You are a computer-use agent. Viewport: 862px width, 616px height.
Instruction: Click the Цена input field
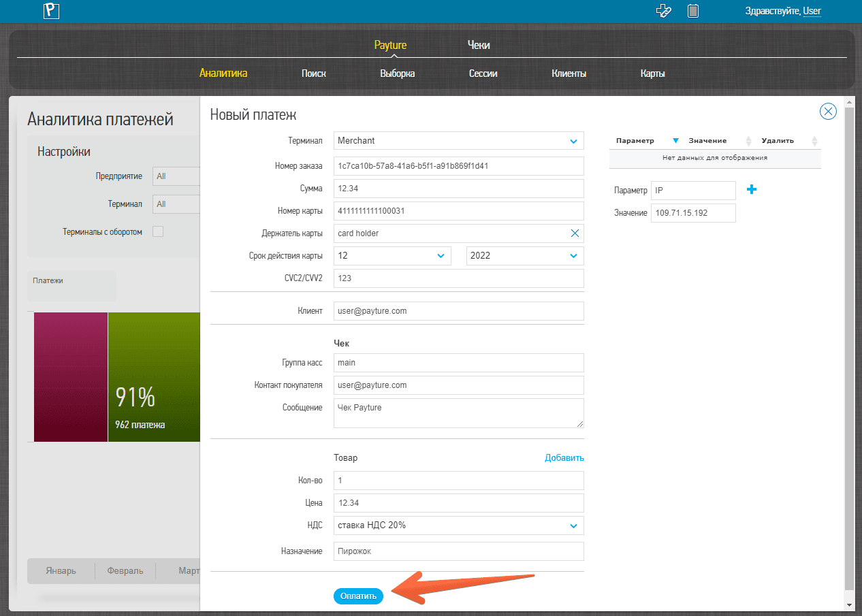pos(459,503)
